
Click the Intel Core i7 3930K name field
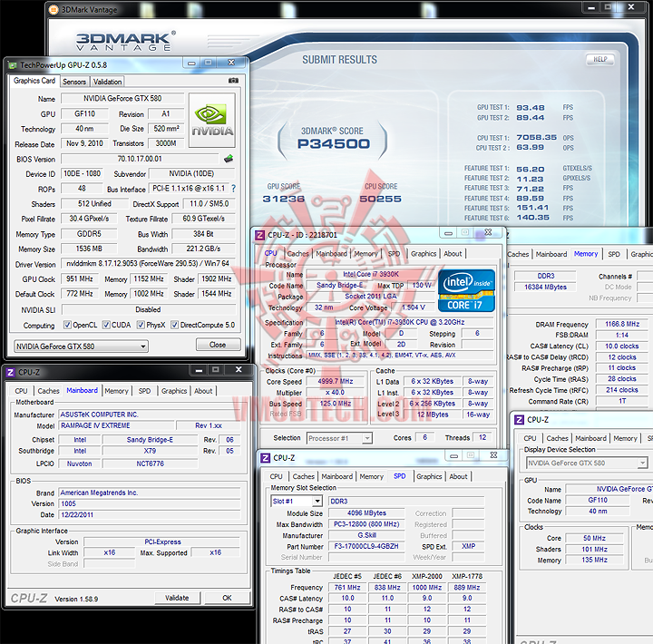click(371, 274)
